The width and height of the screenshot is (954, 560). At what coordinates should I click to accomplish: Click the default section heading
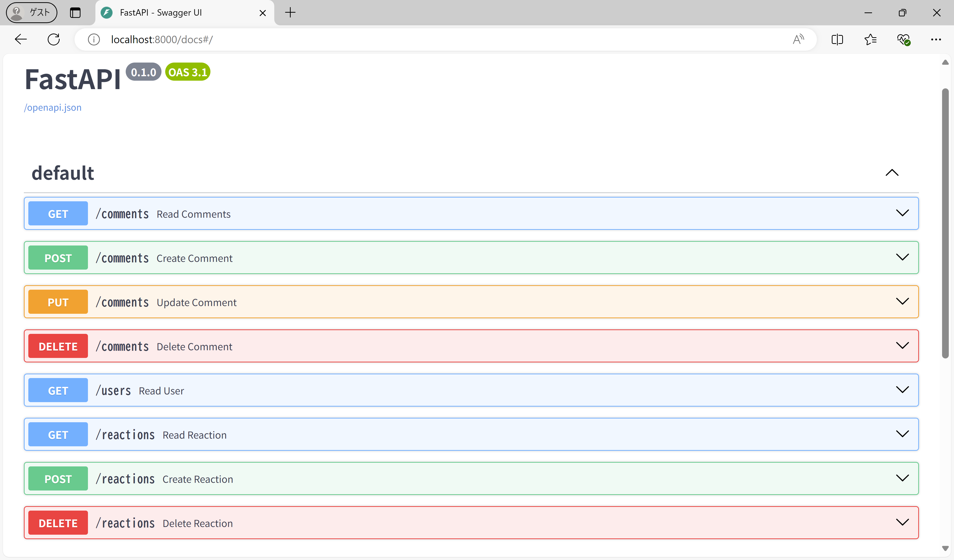[63, 173]
